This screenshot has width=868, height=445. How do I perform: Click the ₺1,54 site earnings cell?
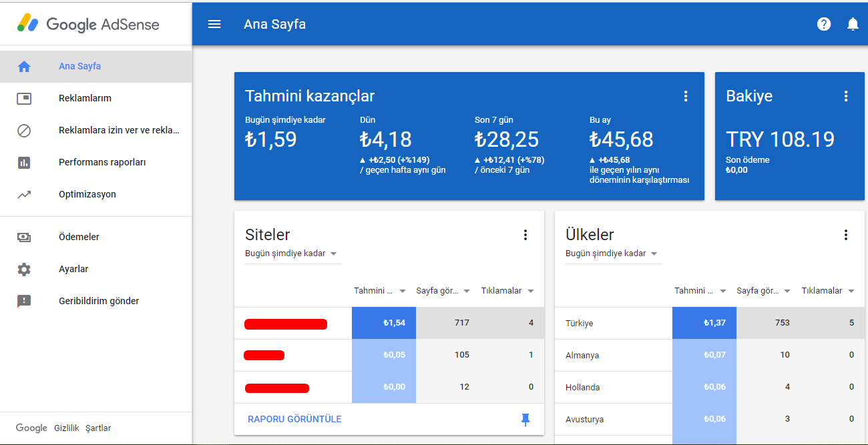[x=384, y=323]
